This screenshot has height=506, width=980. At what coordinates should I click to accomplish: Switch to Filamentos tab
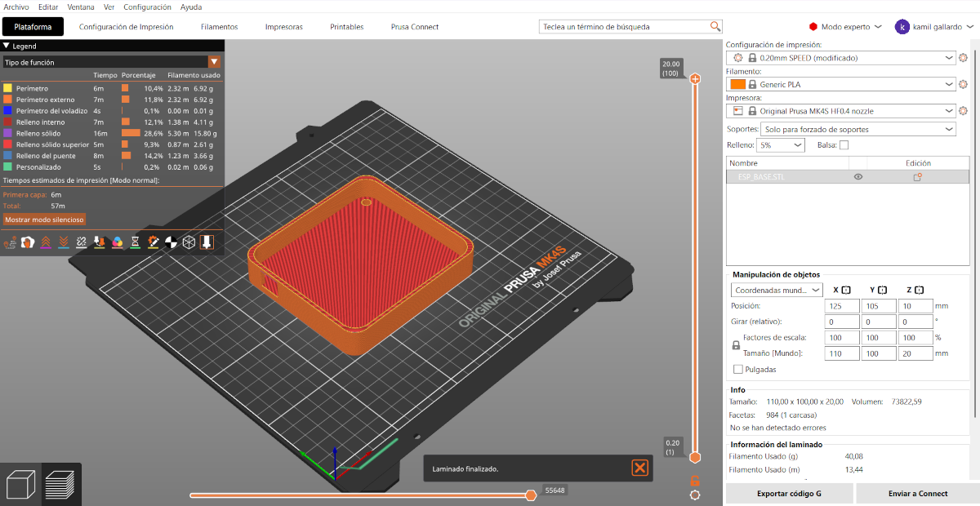pos(219,27)
